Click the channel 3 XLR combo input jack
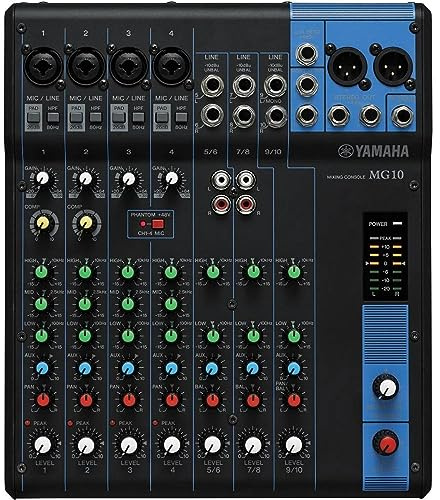The height and width of the screenshot is (500, 440). (x=128, y=67)
